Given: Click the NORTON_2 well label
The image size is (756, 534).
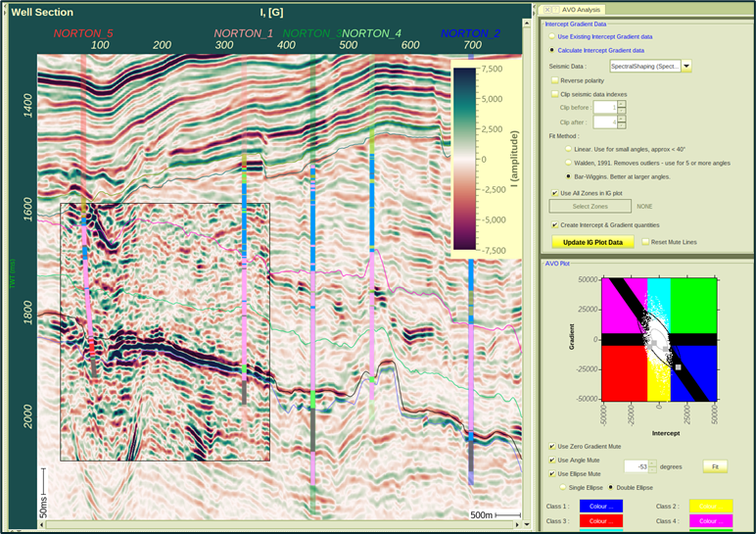Looking at the screenshot, I should 470,33.
